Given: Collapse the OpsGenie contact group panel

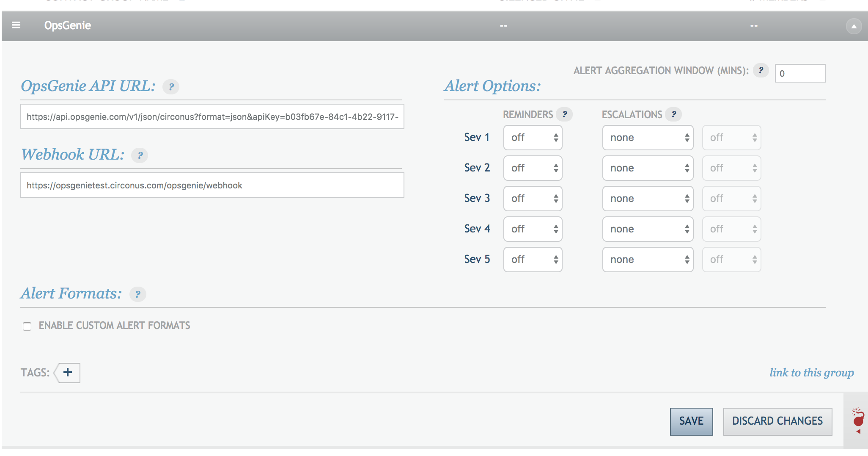Looking at the screenshot, I should point(854,26).
